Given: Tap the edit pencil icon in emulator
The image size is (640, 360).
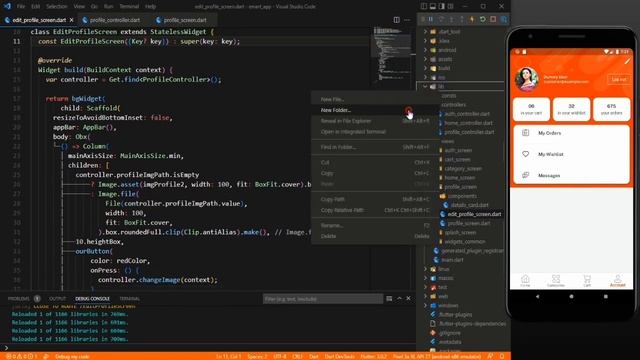Looking at the screenshot, I should [x=627, y=62].
